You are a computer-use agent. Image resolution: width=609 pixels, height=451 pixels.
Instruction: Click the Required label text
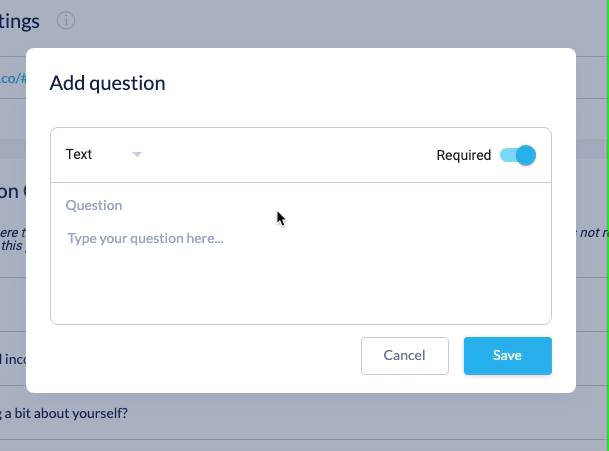click(x=463, y=155)
